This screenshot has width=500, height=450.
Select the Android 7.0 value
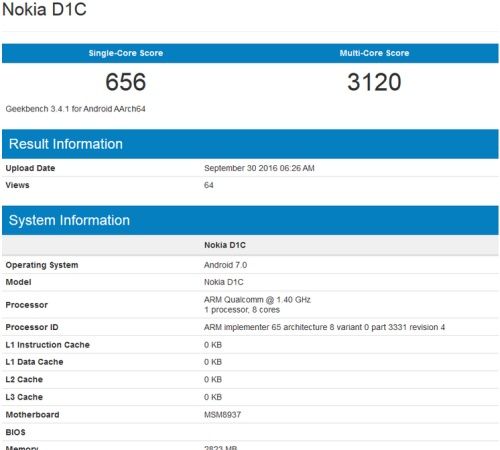click(x=225, y=265)
